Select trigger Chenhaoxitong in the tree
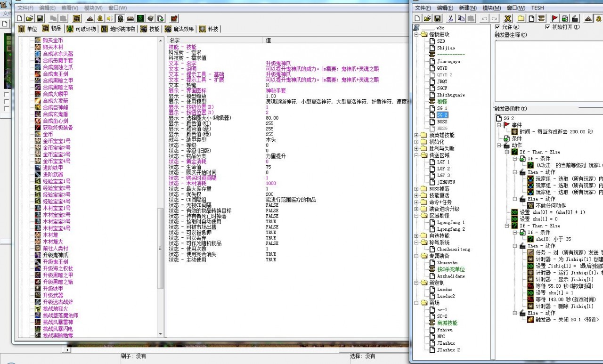The image size is (603, 364). click(x=453, y=249)
